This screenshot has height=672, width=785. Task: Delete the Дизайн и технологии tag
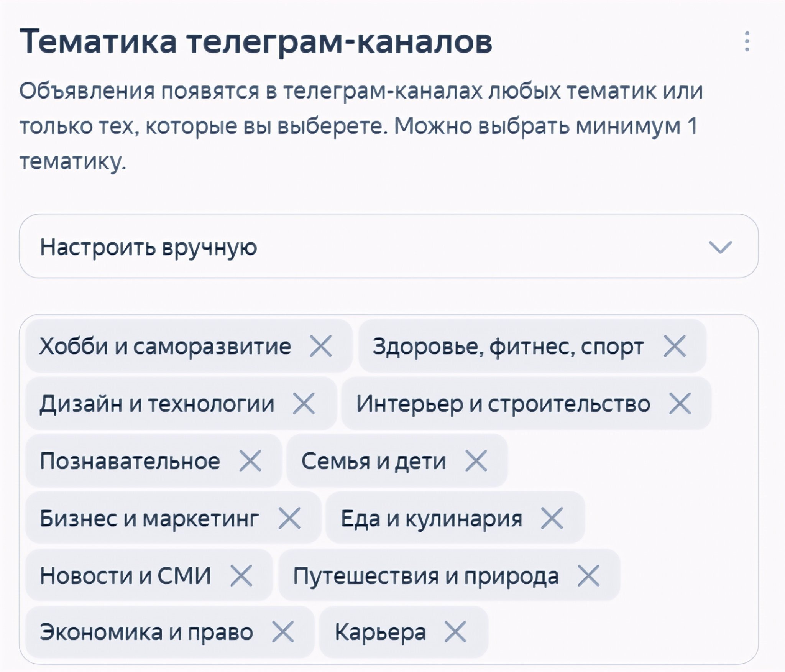[304, 403]
